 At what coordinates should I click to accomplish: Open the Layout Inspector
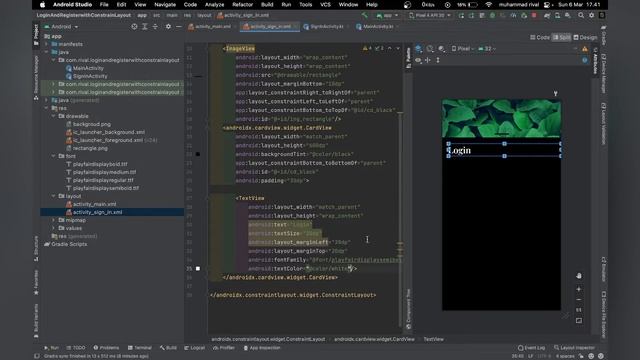click(x=574, y=348)
